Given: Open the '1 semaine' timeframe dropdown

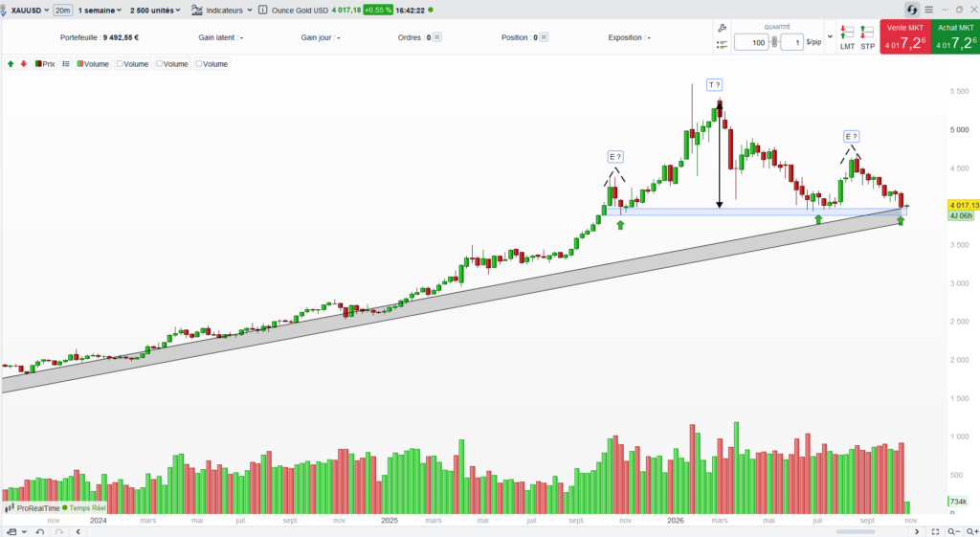Looking at the screenshot, I should click(x=100, y=10).
